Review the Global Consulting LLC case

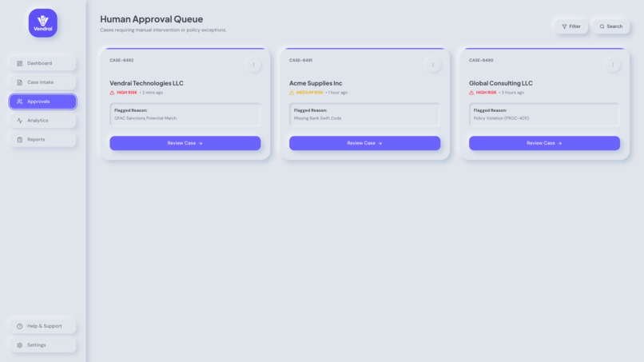point(544,143)
